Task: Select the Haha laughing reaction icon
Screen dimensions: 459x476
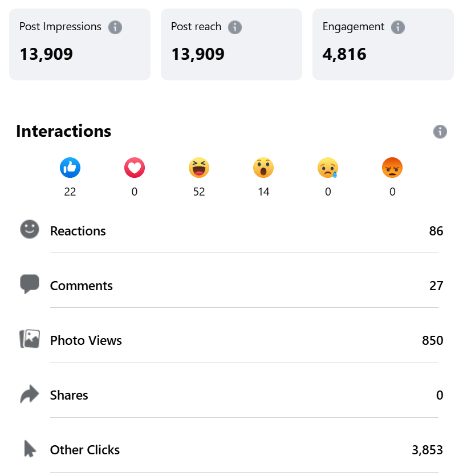Action: click(199, 168)
